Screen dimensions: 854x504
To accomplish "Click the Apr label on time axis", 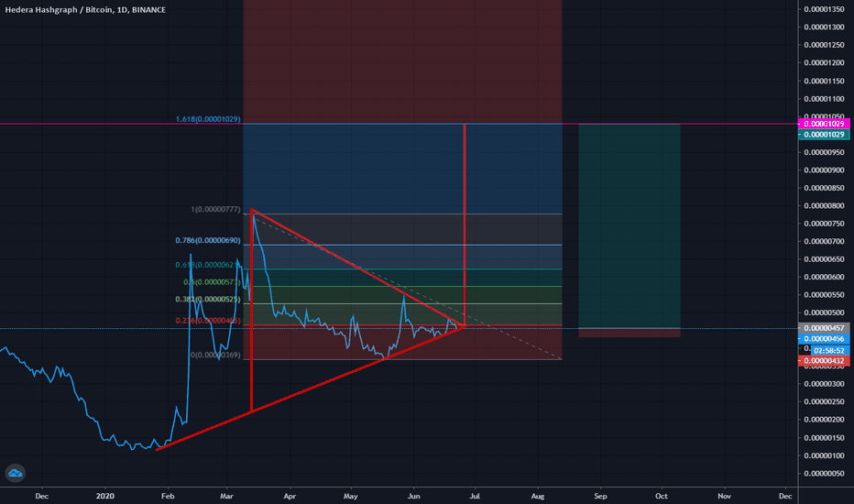I will (x=290, y=496).
